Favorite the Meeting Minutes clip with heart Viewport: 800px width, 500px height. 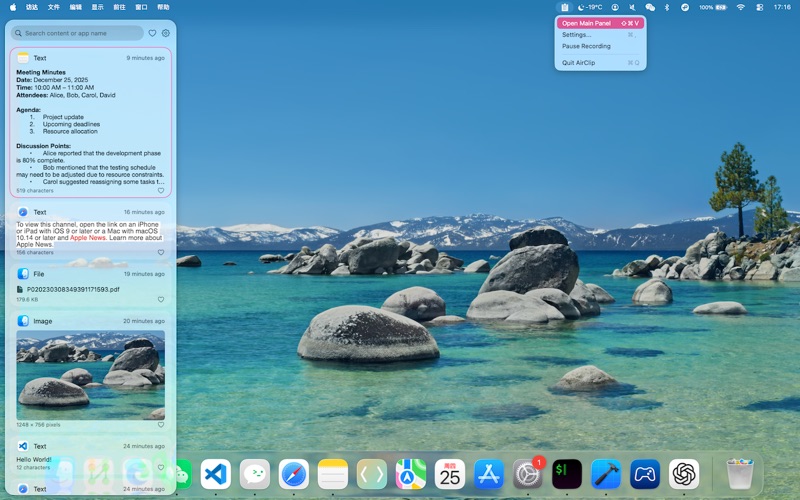[160, 190]
